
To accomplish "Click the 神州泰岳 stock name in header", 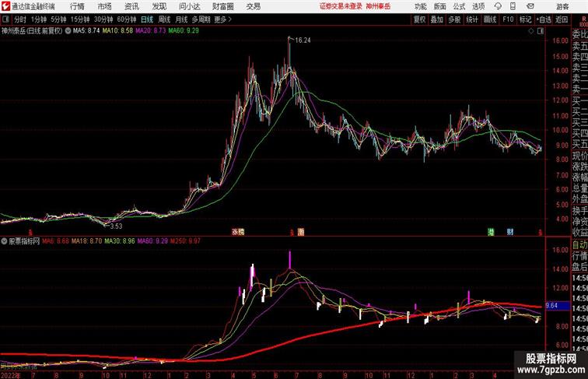I will point(13,31).
